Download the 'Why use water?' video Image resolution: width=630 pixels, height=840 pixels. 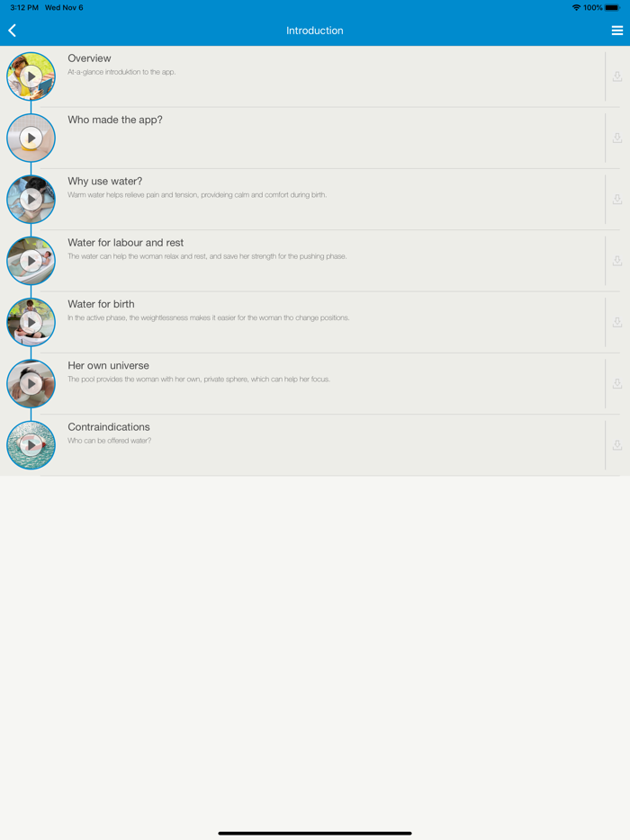pyautogui.click(x=617, y=200)
